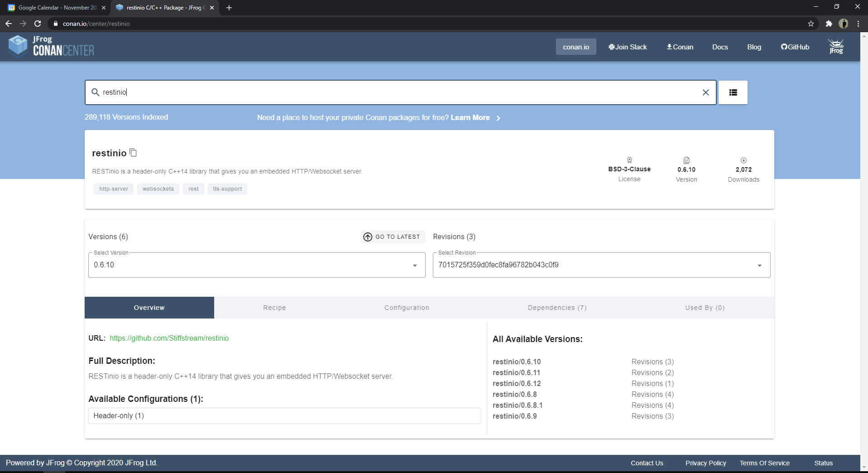Reload the page

click(38, 24)
